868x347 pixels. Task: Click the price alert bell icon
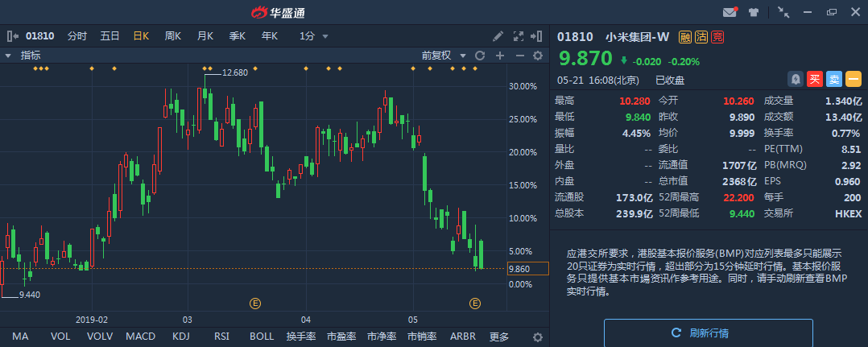coord(796,79)
